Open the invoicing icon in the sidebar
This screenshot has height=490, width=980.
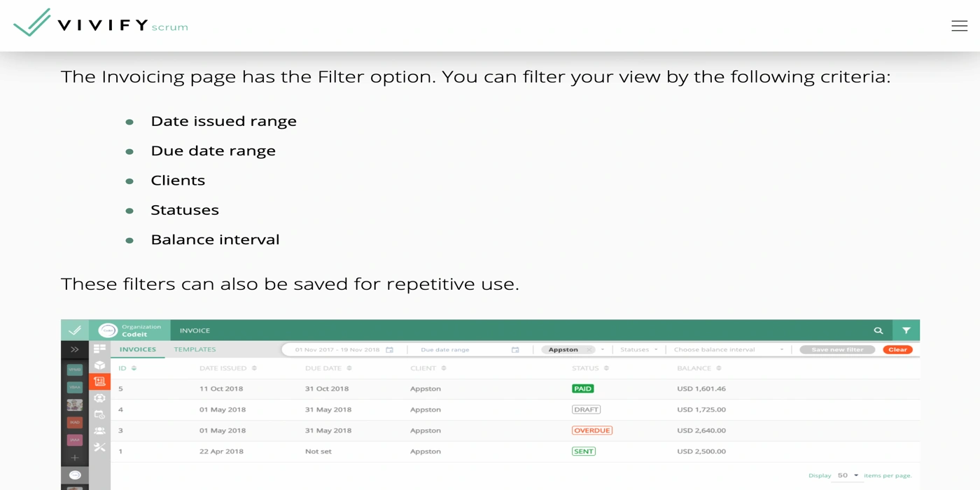click(99, 381)
